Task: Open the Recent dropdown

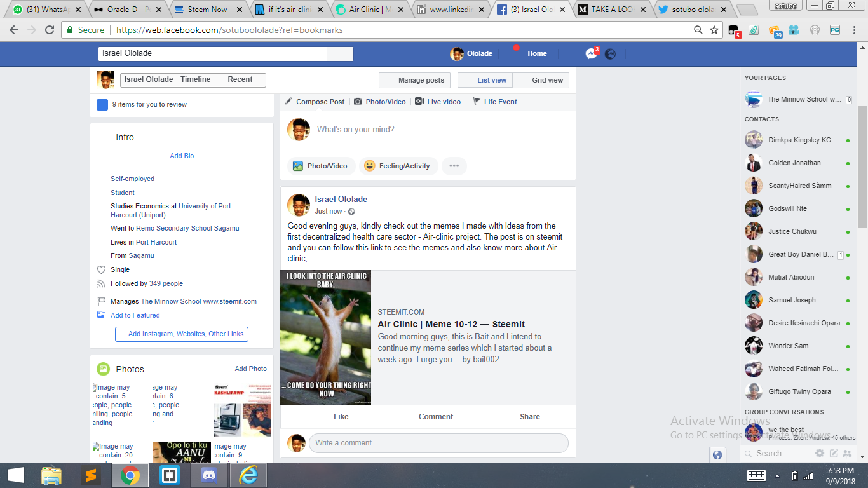Action: [x=245, y=79]
